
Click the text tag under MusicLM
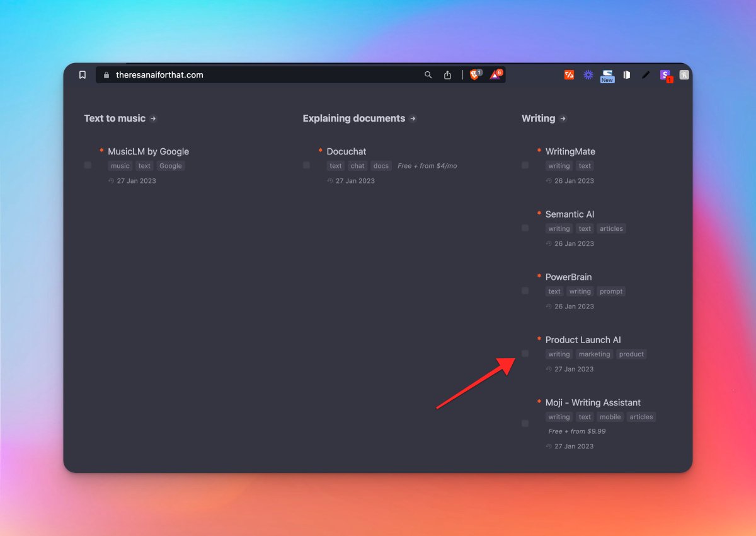click(x=145, y=166)
